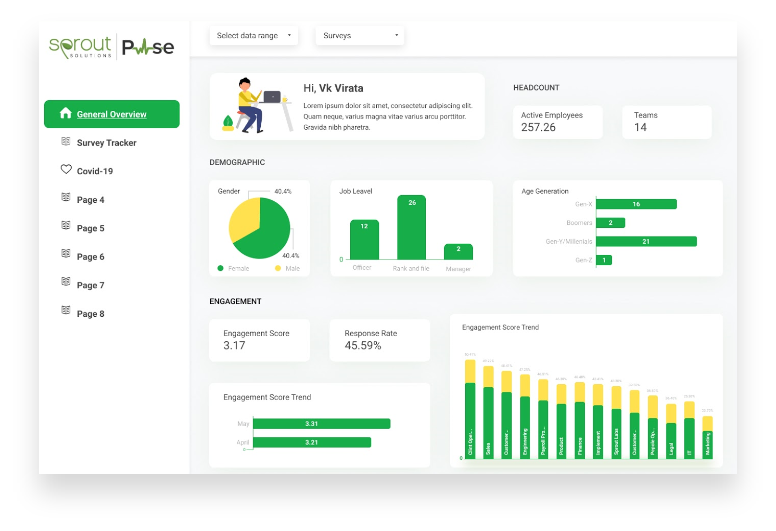Viewport: 776px width, 531px height.
Task: Click the Teams count card
Action: (666, 122)
